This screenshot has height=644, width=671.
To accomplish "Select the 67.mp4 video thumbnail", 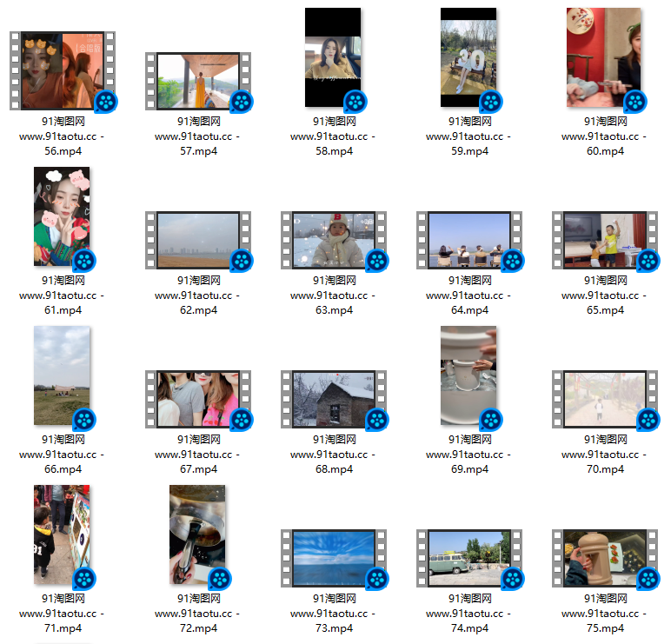I will 198,399.
